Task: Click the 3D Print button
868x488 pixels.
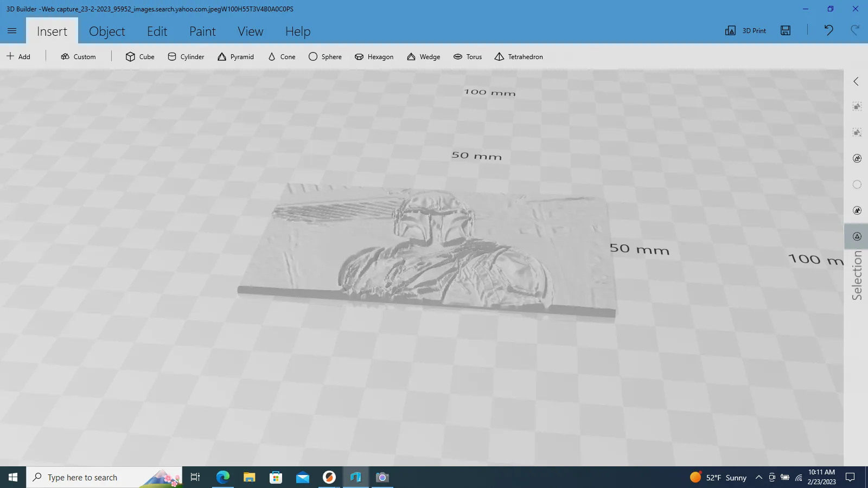Action: 745,30
